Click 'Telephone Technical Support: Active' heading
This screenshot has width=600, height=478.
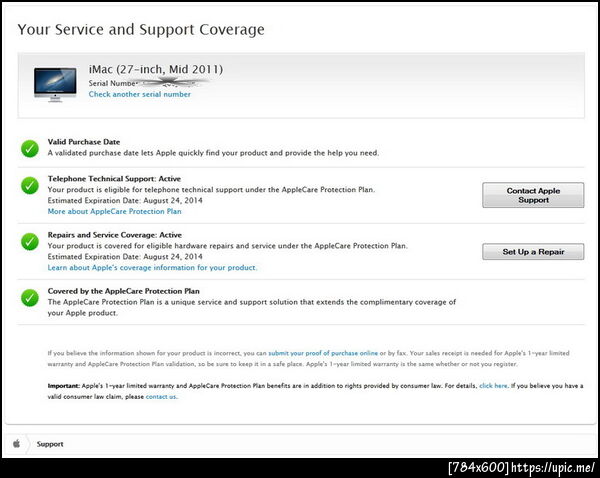(x=114, y=178)
